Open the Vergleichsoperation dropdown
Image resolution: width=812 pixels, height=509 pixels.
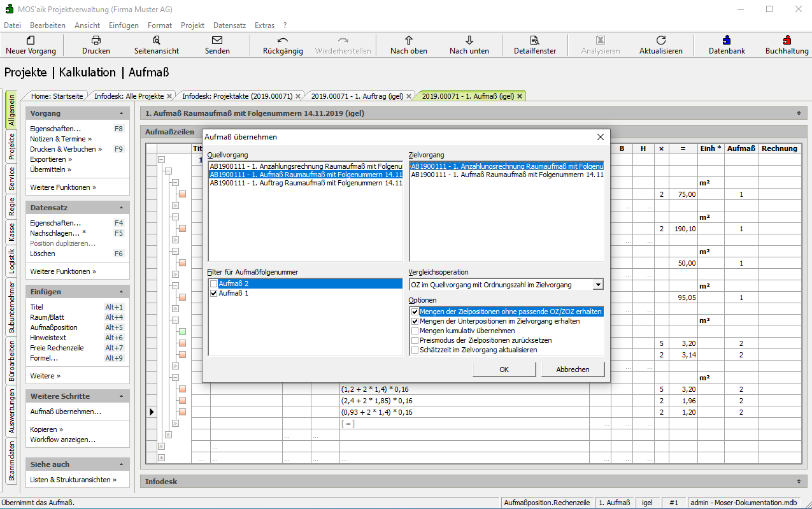(597, 285)
